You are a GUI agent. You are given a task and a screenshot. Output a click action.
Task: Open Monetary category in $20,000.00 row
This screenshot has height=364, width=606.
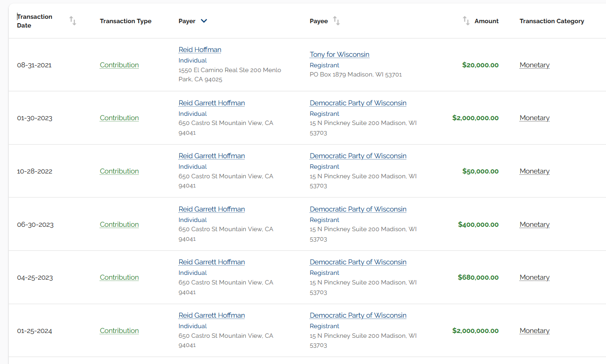point(534,65)
